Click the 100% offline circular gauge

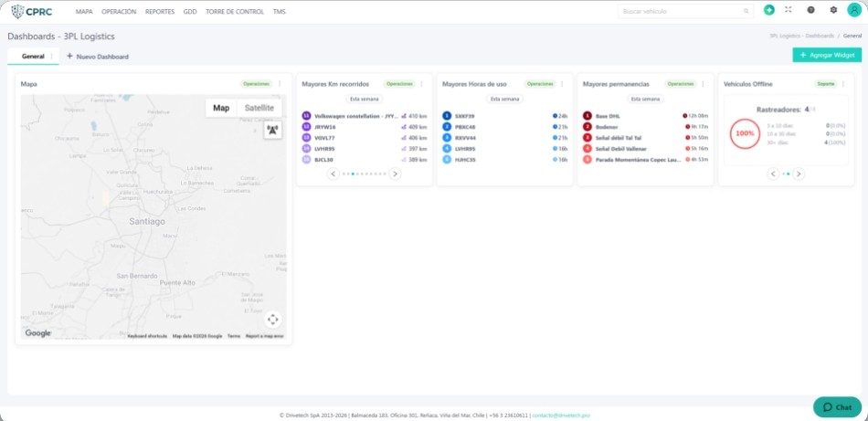click(745, 134)
